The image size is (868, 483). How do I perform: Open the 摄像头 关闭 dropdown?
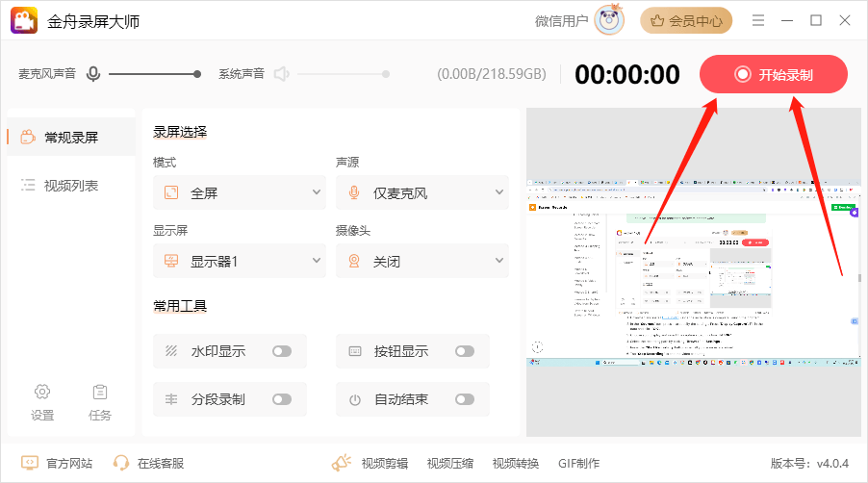421,261
